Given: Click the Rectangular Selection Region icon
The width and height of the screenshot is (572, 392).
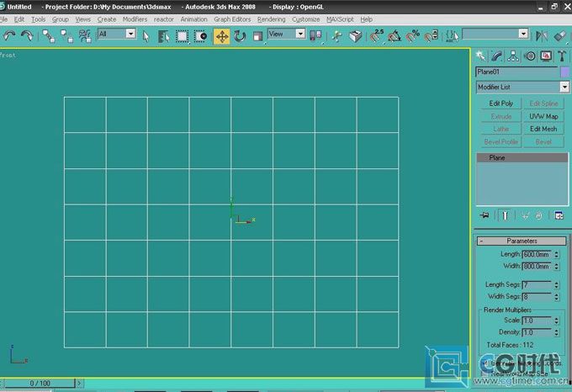Looking at the screenshot, I should click(182, 36).
